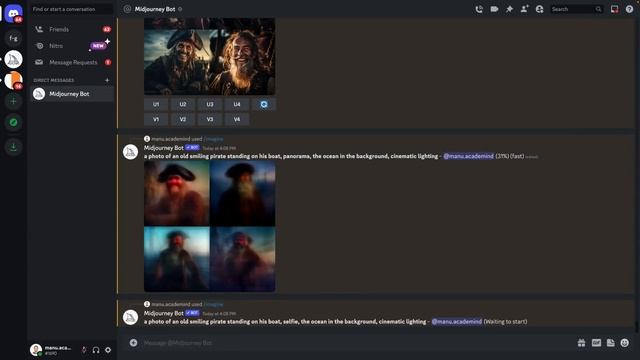
Task: Click the U2 upscale button
Action: coord(183,104)
